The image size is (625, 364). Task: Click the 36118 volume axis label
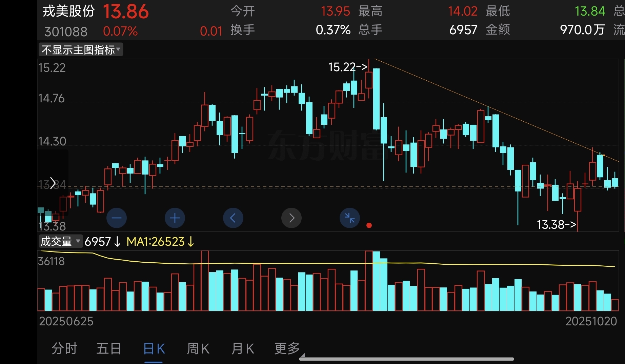click(x=51, y=261)
